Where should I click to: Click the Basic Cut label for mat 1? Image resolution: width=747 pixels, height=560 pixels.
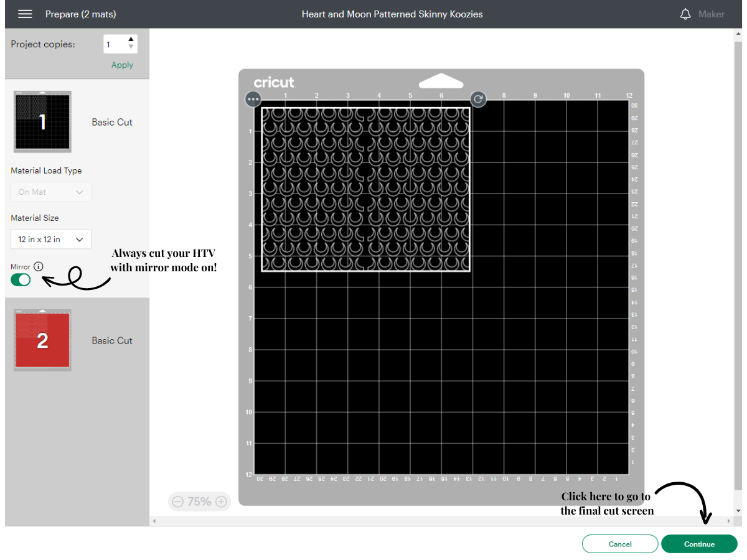point(112,122)
